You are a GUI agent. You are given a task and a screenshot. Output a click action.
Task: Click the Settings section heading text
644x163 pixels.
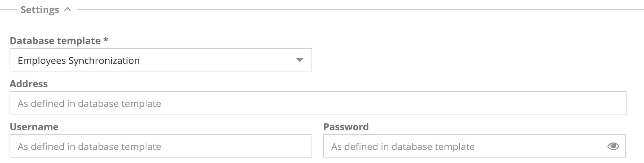click(40, 10)
